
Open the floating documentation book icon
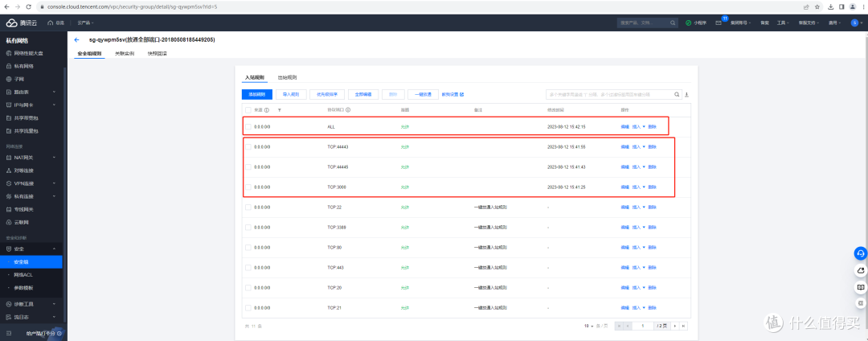pos(860,287)
